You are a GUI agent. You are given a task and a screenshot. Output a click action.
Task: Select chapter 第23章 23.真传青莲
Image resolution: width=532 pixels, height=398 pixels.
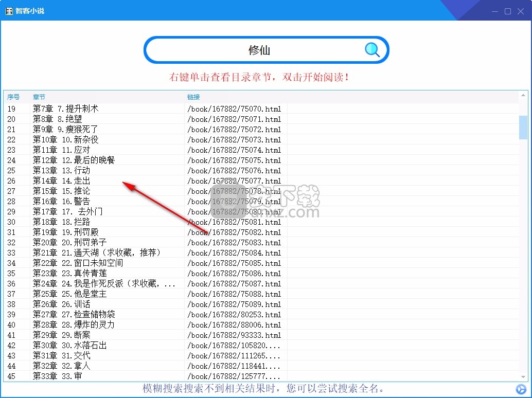tap(69, 273)
